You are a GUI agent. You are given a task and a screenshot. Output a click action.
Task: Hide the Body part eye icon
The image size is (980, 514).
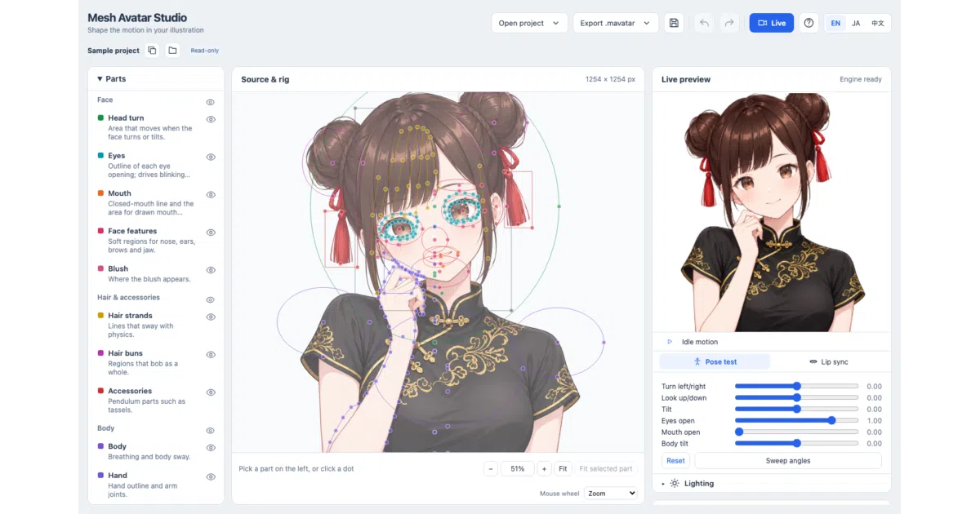(x=210, y=448)
